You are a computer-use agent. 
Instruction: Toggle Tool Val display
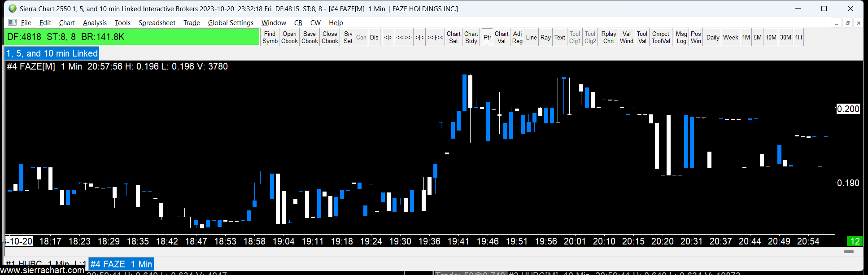(x=642, y=37)
